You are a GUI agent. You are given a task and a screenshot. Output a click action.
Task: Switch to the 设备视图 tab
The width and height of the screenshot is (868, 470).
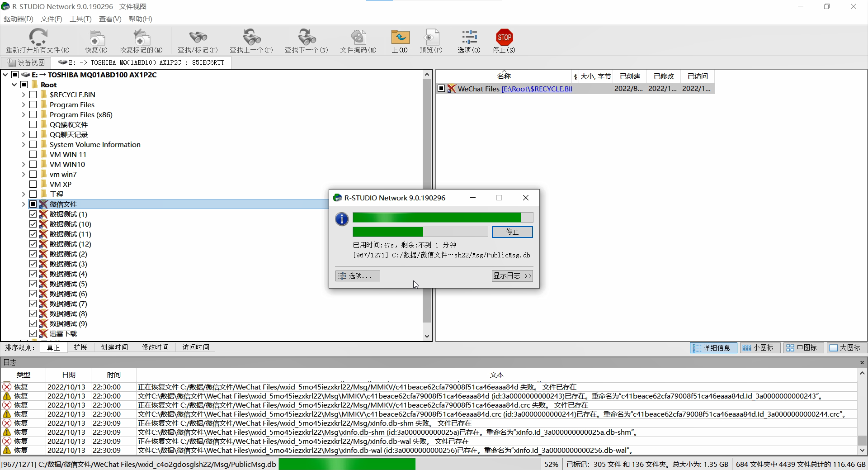tap(26, 62)
